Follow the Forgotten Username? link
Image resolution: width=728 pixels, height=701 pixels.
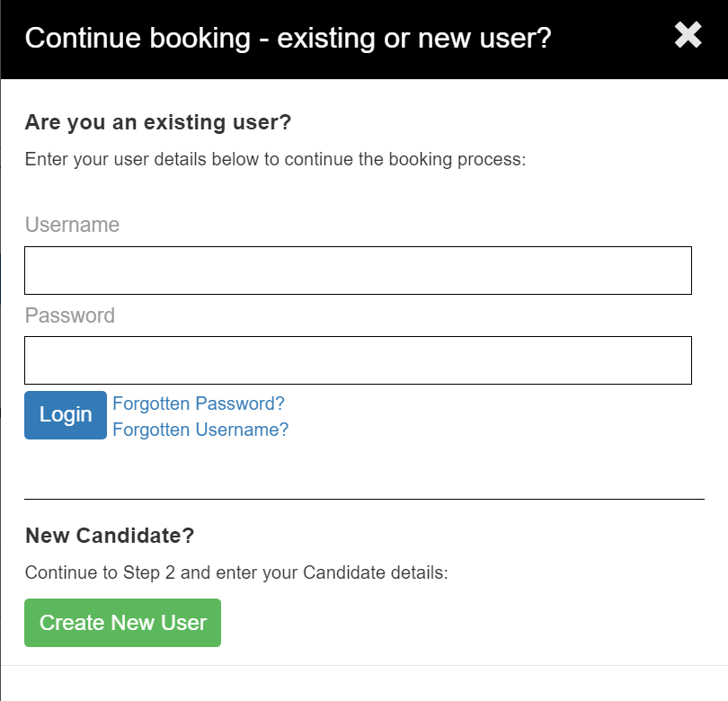pyautogui.click(x=200, y=430)
